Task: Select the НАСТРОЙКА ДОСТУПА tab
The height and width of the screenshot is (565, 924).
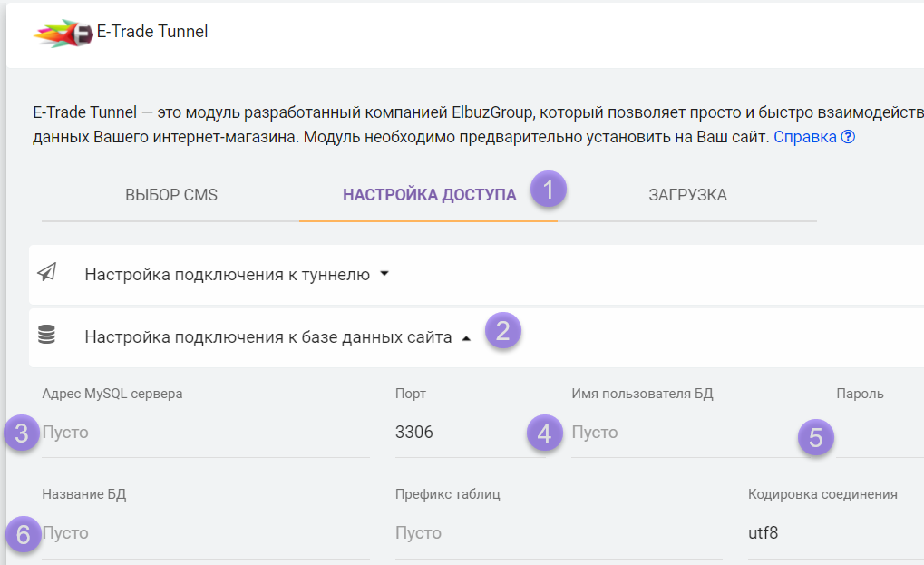Action: coord(429,195)
